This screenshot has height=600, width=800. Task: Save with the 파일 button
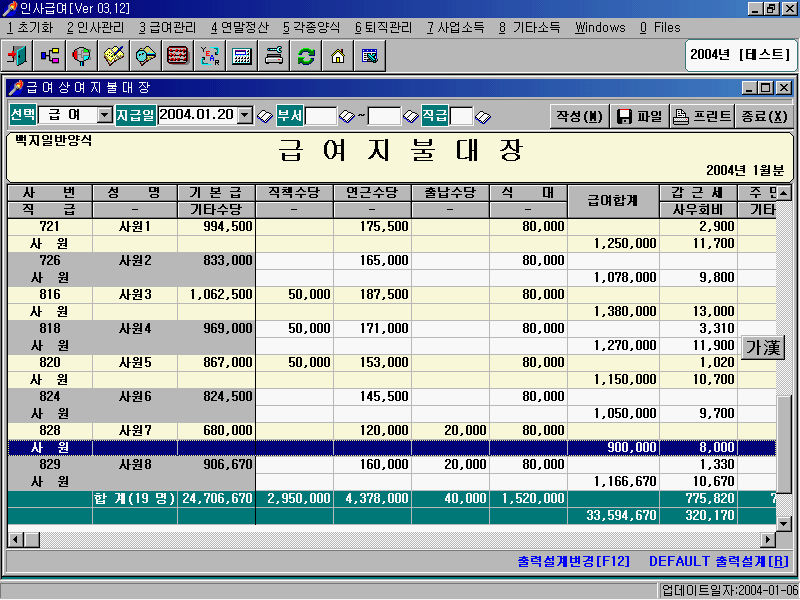(x=639, y=116)
